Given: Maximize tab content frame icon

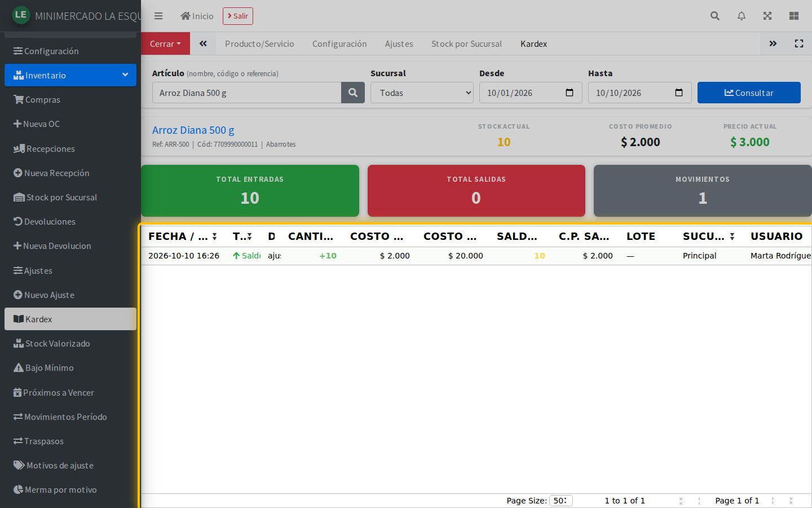Looking at the screenshot, I should click(799, 43).
